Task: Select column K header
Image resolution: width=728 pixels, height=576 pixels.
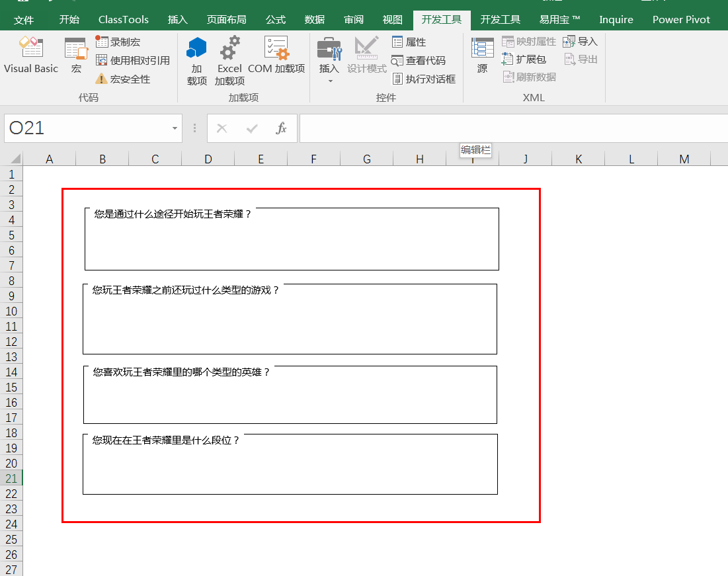Action: click(x=579, y=159)
